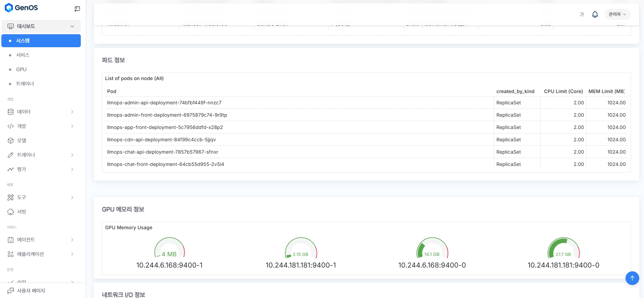Click the 사용자 페이지 icon

click(x=11, y=291)
